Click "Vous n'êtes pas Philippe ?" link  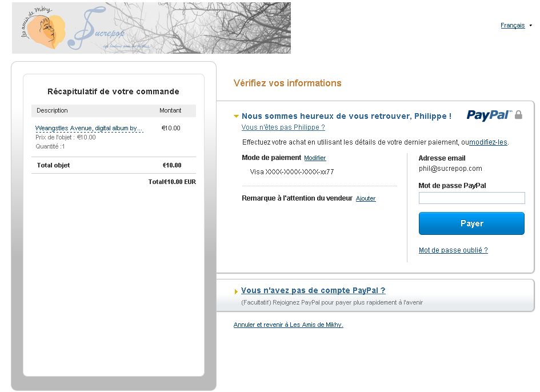click(283, 127)
